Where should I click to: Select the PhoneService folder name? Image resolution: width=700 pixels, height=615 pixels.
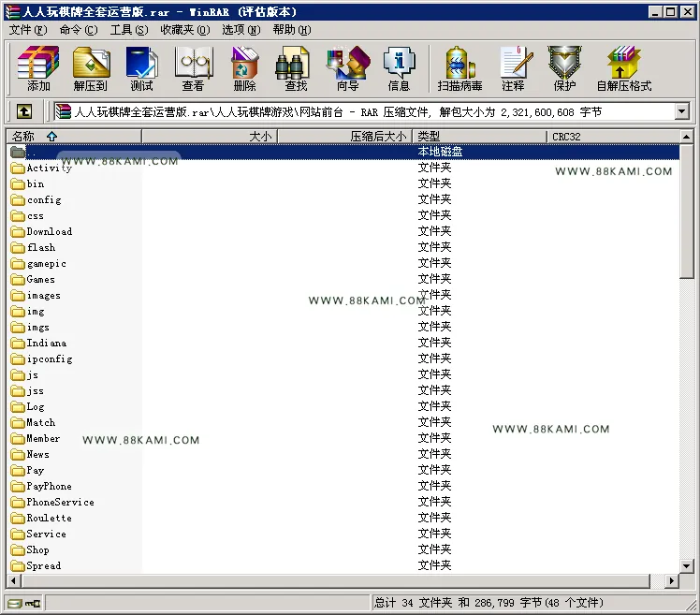pyautogui.click(x=60, y=503)
